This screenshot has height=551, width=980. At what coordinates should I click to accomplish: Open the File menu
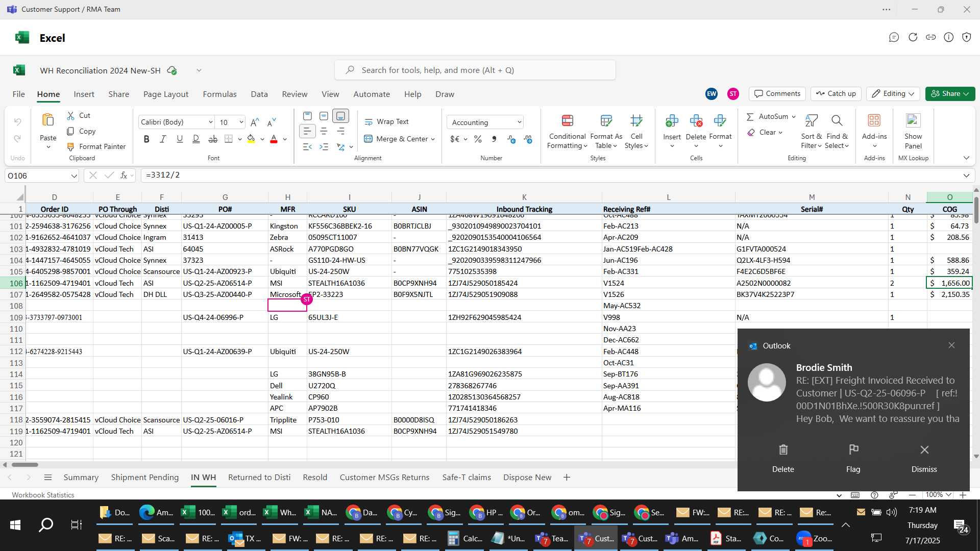(19, 94)
